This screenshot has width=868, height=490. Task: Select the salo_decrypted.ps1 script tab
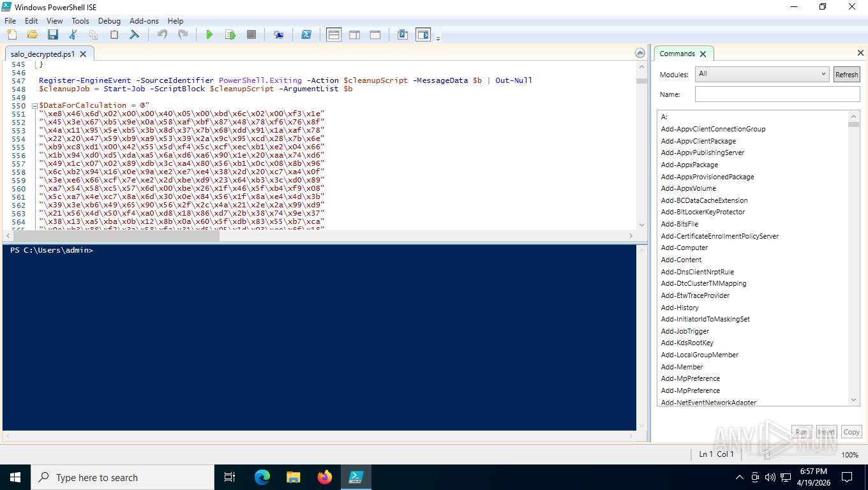(43, 54)
